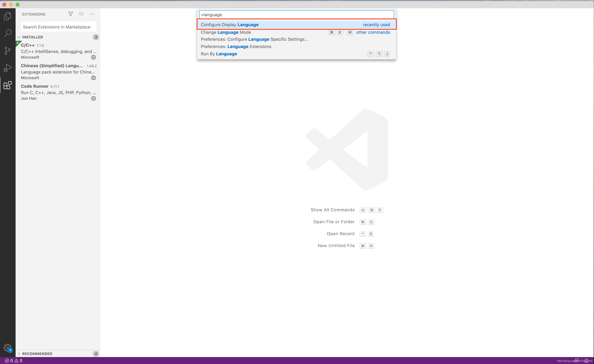Select Change Language Mode command
Image resolution: width=594 pixels, height=364 pixels.
point(296,32)
